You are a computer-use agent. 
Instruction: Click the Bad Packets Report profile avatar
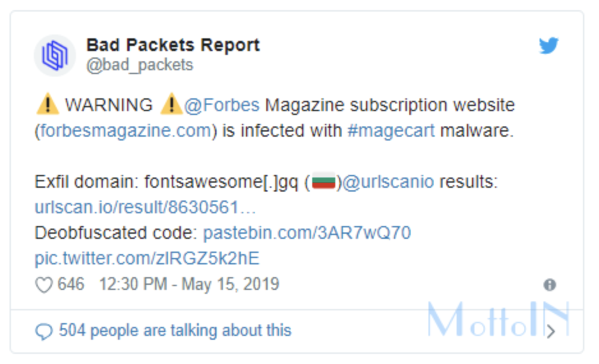[x=55, y=56]
